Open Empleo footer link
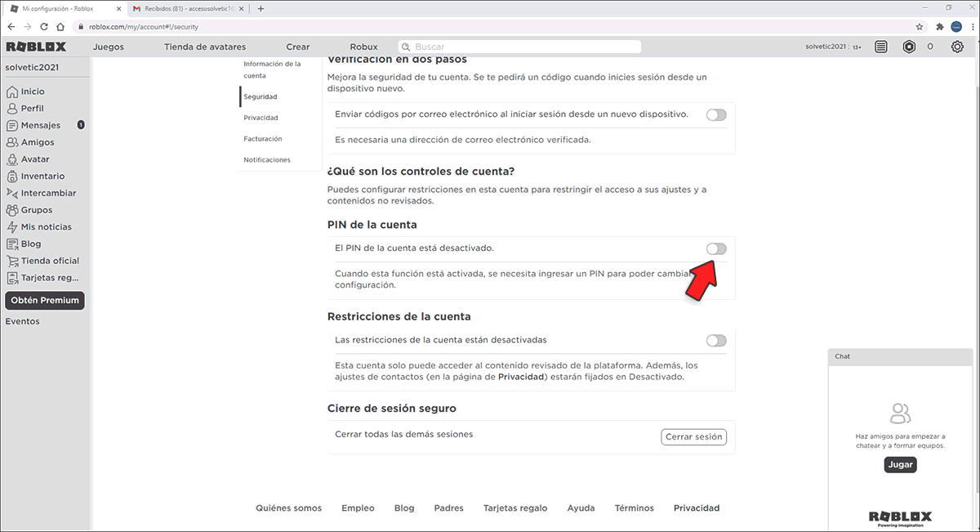The height and width of the screenshot is (532, 980). pos(358,508)
